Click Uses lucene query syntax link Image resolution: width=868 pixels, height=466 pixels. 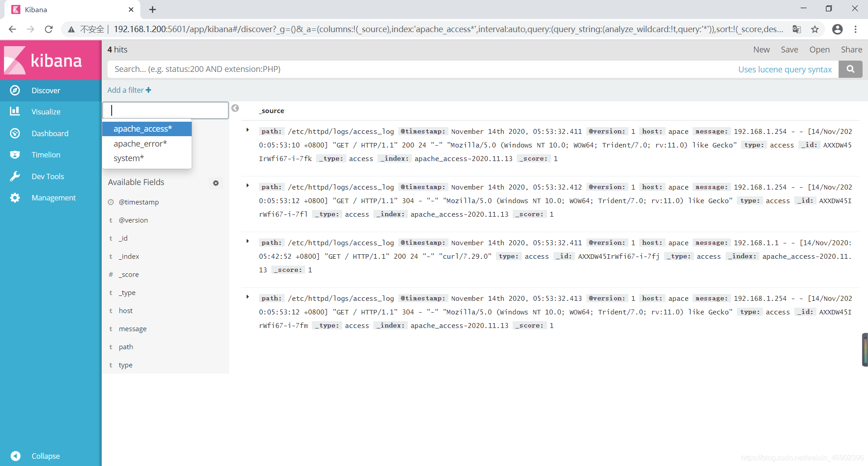785,69
